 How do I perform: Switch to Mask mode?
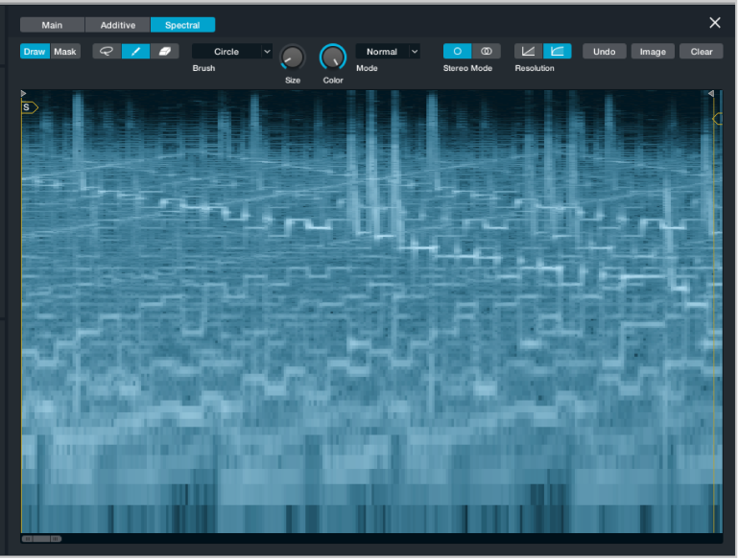pyautogui.click(x=65, y=52)
